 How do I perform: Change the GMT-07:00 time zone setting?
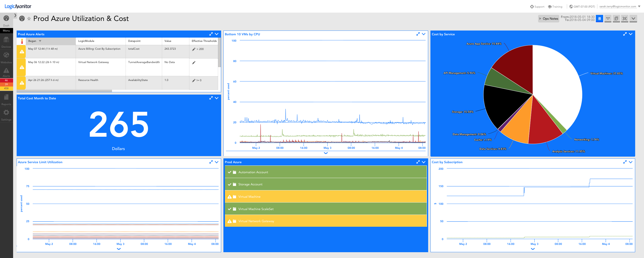[582, 7]
